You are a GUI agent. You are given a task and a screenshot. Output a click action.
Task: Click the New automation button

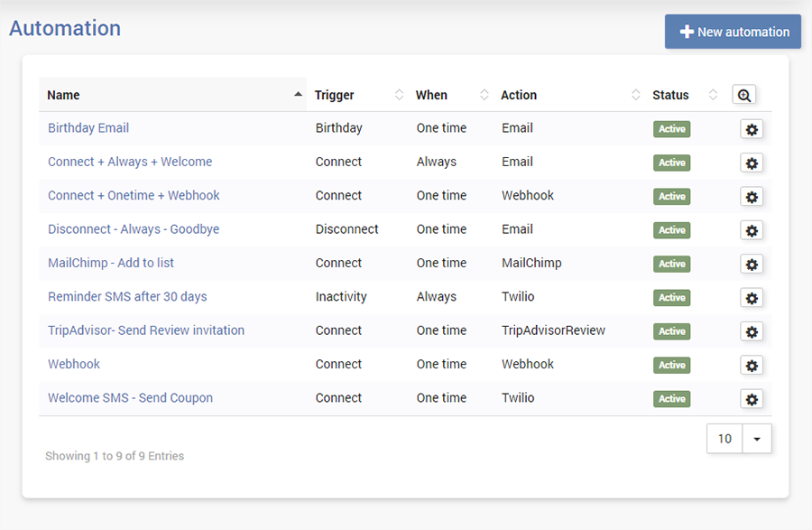[x=733, y=32]
